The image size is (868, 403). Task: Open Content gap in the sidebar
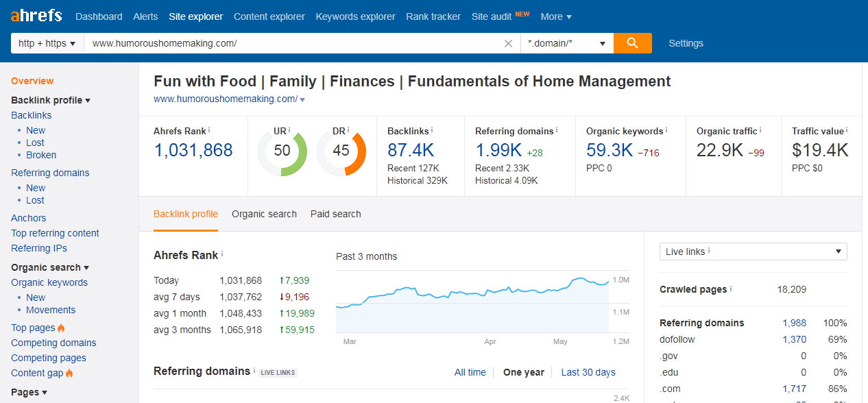click(x=37, y=373)
